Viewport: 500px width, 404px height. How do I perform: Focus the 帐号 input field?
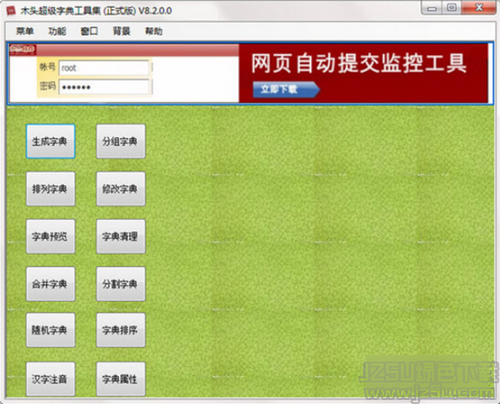click(x=104, y=68)
